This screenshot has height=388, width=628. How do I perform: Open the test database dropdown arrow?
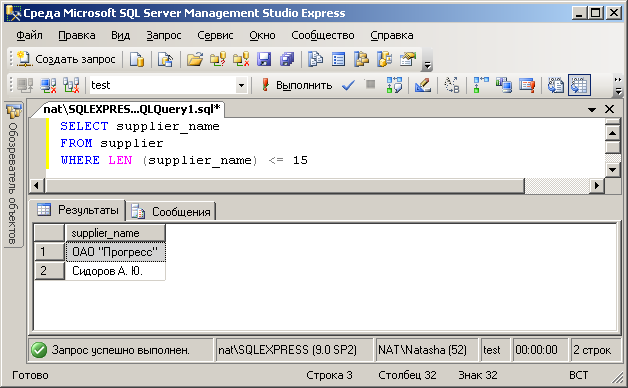point(241,85)
